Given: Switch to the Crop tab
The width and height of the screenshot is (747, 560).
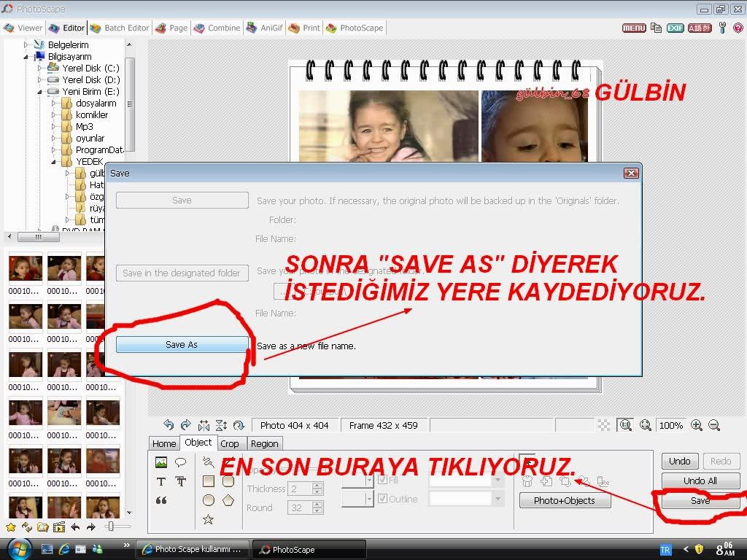Looking at the screenshot, I should [x=230, y=443].
